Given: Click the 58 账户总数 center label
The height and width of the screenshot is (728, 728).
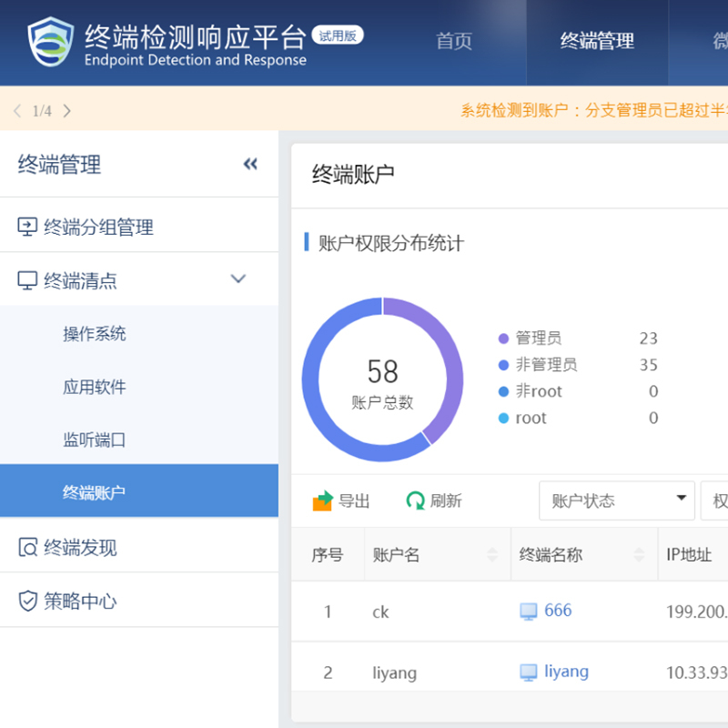Looking at the screenshot, I should (x=382, y=383).
